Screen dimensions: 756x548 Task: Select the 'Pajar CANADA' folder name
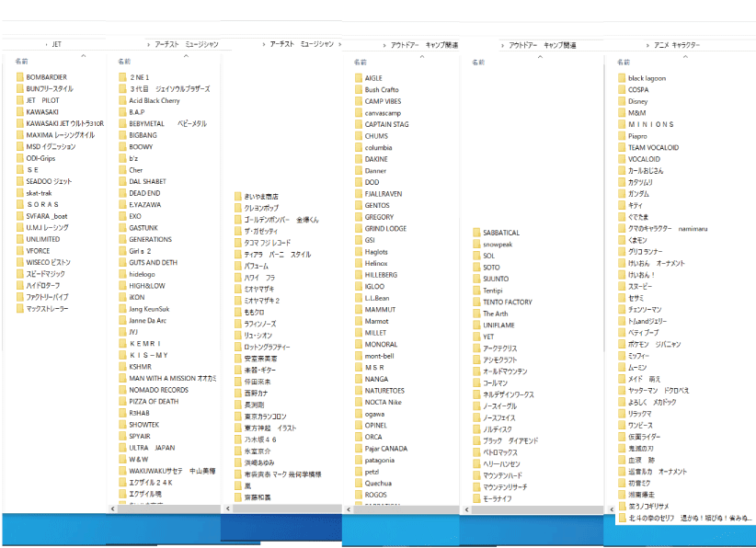tap(386, 448)
